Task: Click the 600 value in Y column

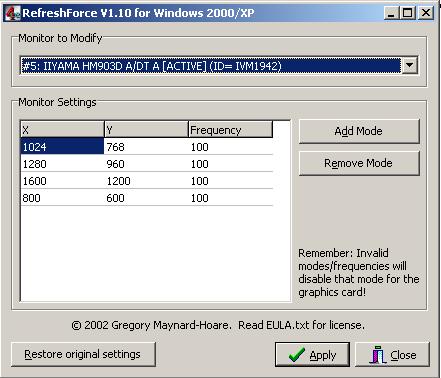Action: click(x=115, y=198)
